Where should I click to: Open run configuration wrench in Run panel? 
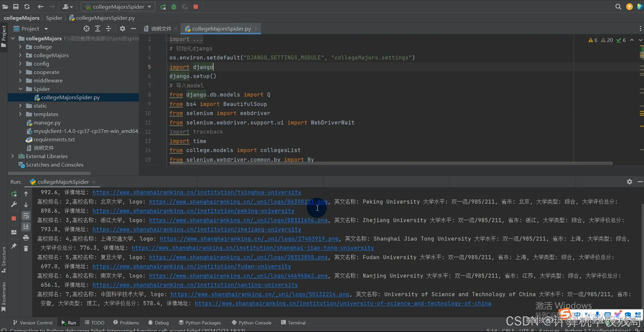pos(14,204)
